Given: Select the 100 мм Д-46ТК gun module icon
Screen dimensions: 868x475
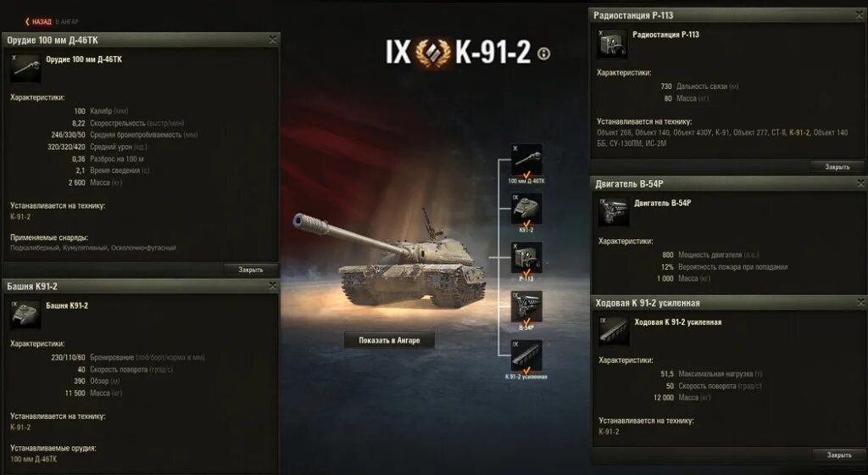Looking at the screenshot, I should [526, 161].
